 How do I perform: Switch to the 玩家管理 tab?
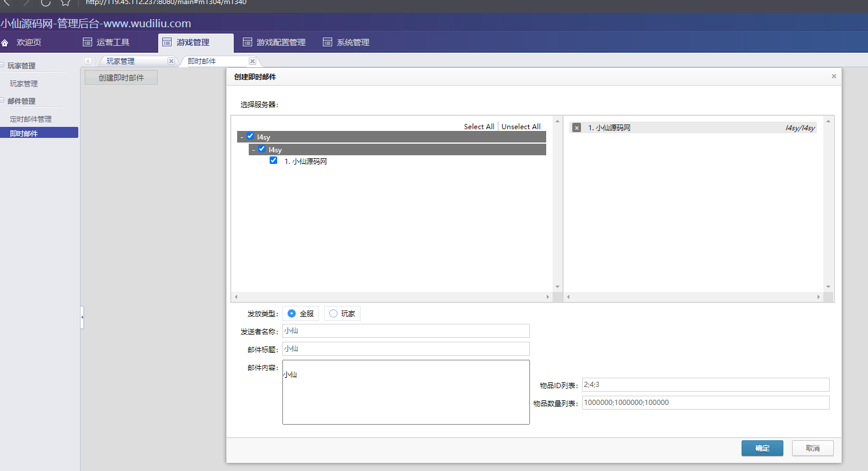[x=121, y=61]
